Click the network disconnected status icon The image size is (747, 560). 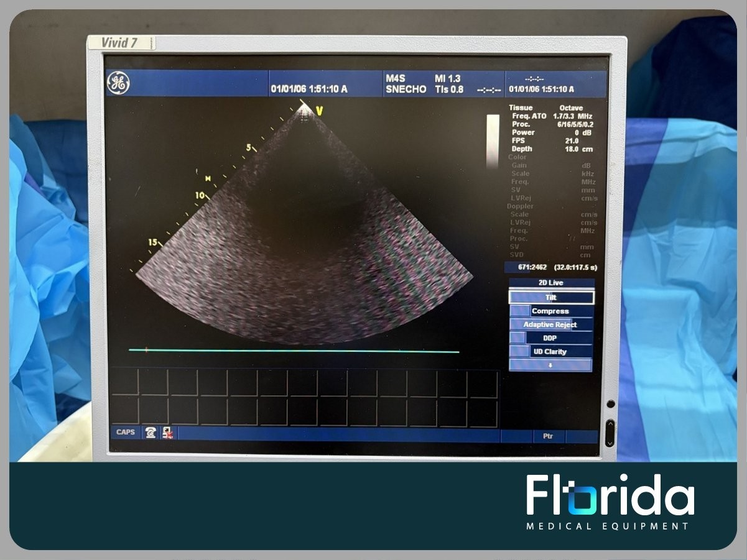[167, 433]
